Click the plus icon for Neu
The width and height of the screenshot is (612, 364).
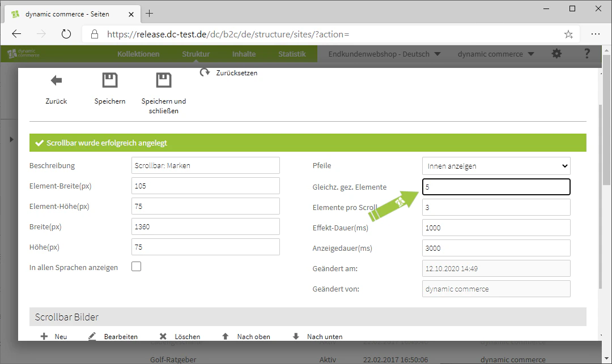(x=44, y=336)
